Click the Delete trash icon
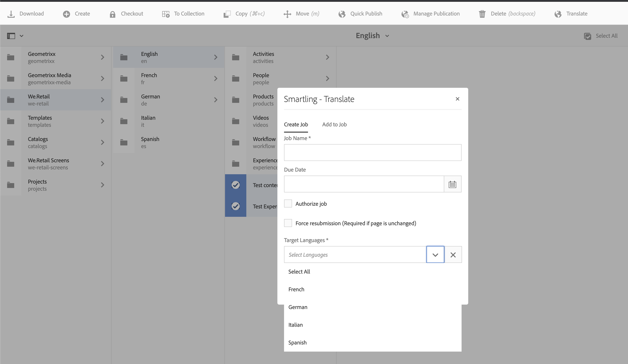This screenshot has height=364, width=628. [482, 14]
